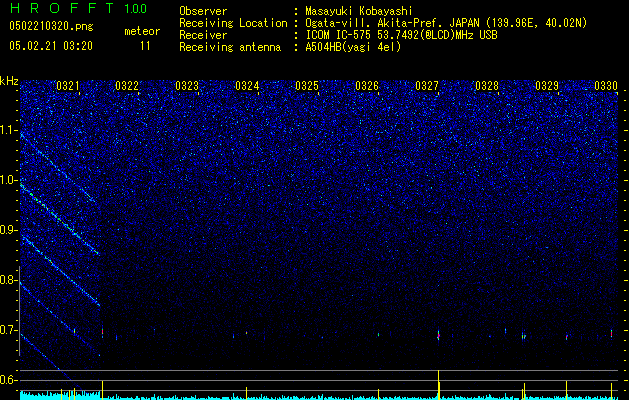Click the 0325 time marker
This screenshot has width=629, height=400.
(x=307, y=86)
